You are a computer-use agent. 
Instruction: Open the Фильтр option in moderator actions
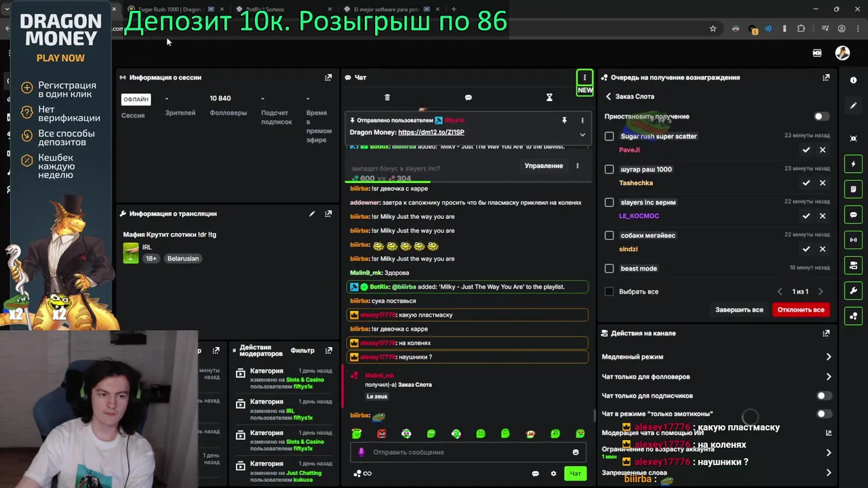[x=302, y=350]
